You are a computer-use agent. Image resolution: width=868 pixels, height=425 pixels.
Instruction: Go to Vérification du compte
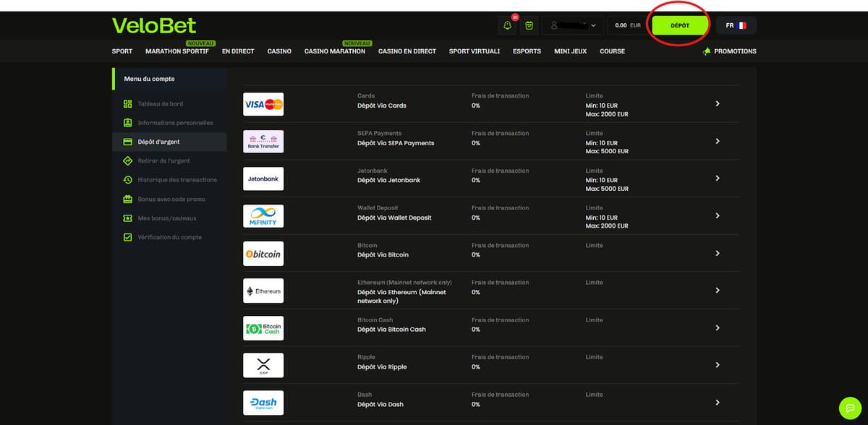169,237
